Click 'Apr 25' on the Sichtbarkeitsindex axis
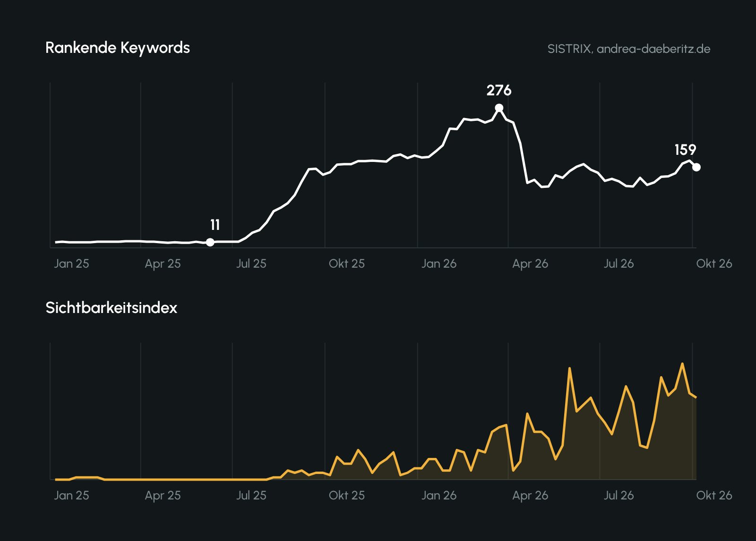Viewport: 756px width, 541px height. (x=163, y=495)
